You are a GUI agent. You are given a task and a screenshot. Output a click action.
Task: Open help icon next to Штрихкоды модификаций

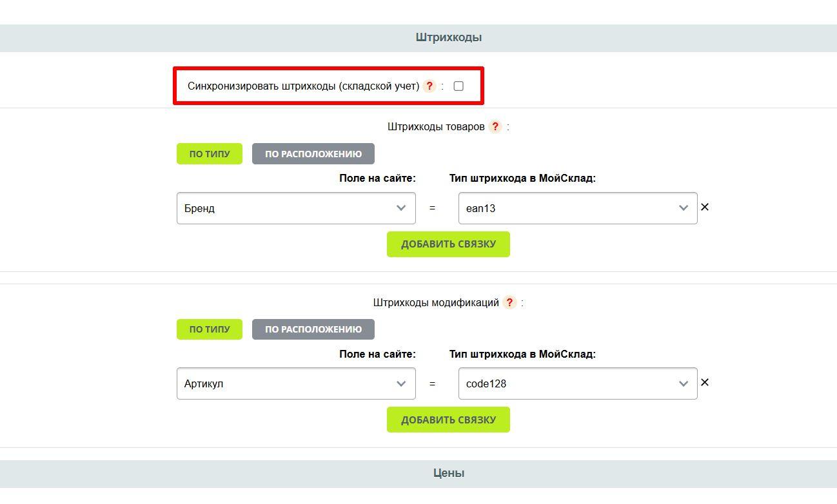coord(509,302)
